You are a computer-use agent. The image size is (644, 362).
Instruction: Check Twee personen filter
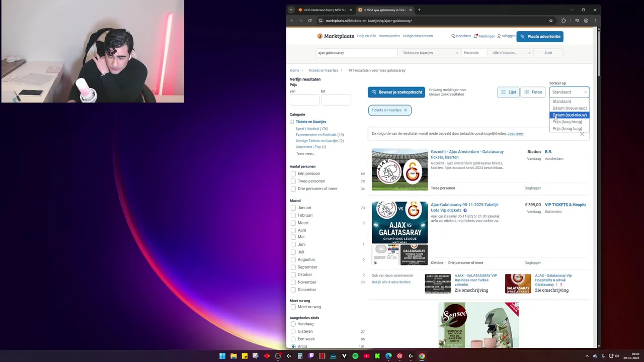pyautogui.click(x=293, y=181)
